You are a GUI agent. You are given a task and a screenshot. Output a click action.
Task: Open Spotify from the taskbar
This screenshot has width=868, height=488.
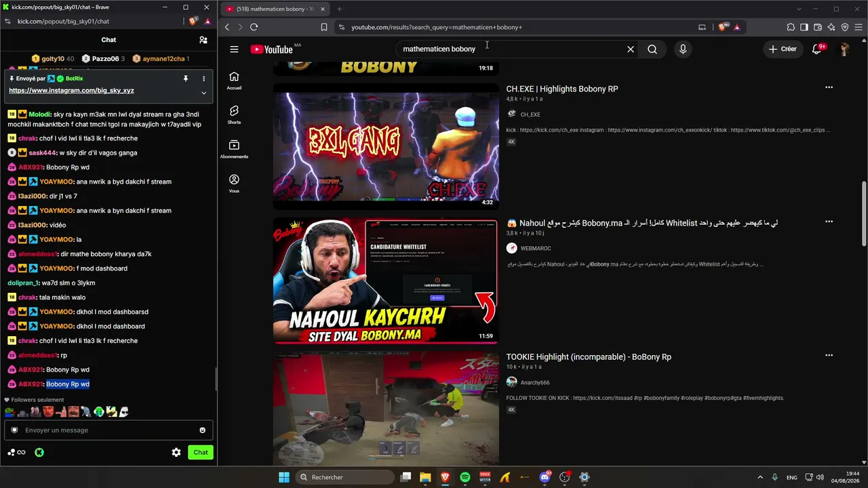[x=465, y=477]
